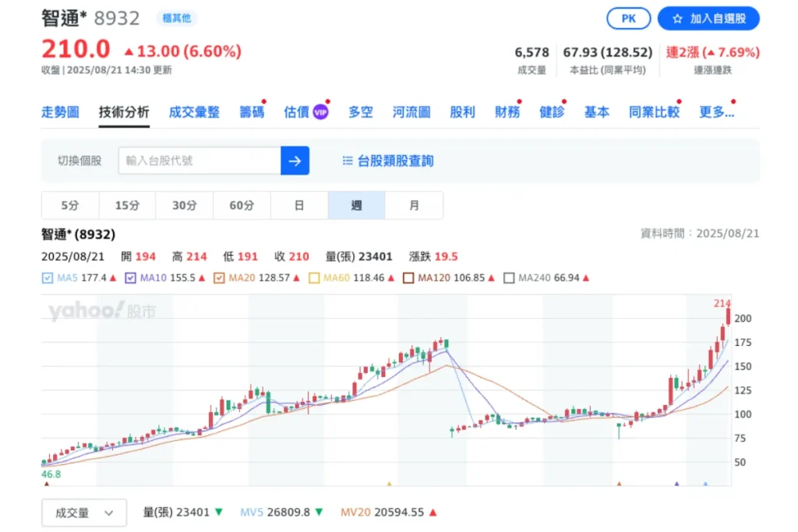Open 台股類股查詢 via its list icon
Screen dimensions: 798x532
[348, 161]
